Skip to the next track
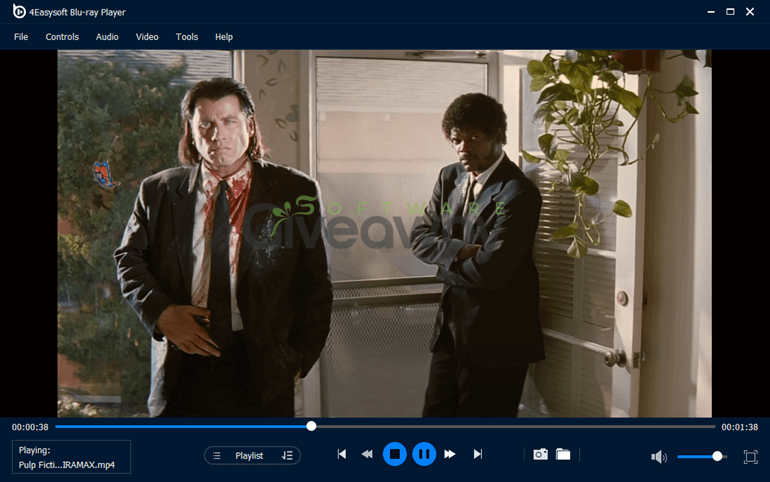The image size is (770, 482). [x=478, y=455]
